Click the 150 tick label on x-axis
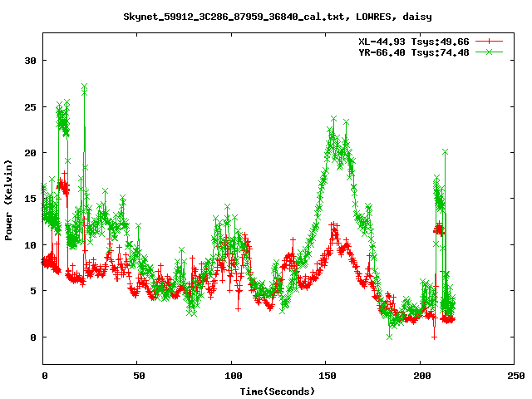This screenshot has width=532, height=399. pyautogui.click(x=325, y=376)
